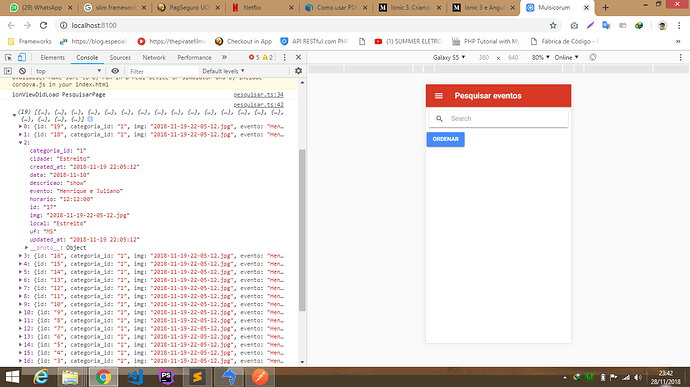690x387 pixels.
Task: Click the Search field in the app
Action: click(499, 118)
